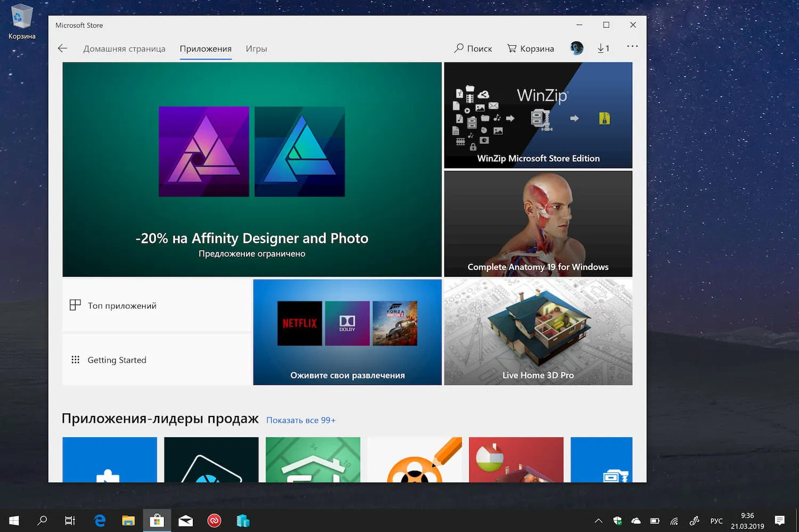Open the Live Home 3D Pro tile
The width and height of the screenshot is (799, 532).
(537, 332)
